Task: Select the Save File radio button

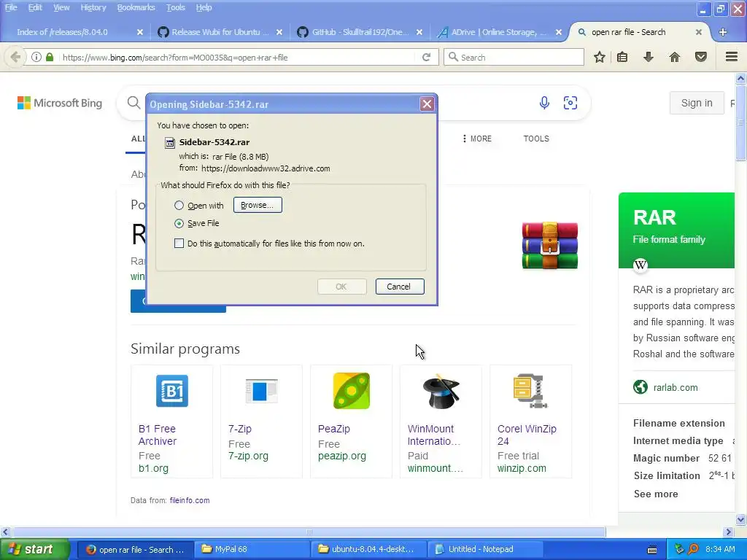Action: tap(179, 223)
